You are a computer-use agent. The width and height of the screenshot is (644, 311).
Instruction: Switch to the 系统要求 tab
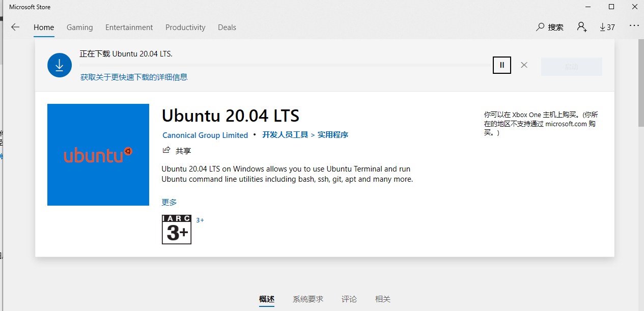(308, 299)
